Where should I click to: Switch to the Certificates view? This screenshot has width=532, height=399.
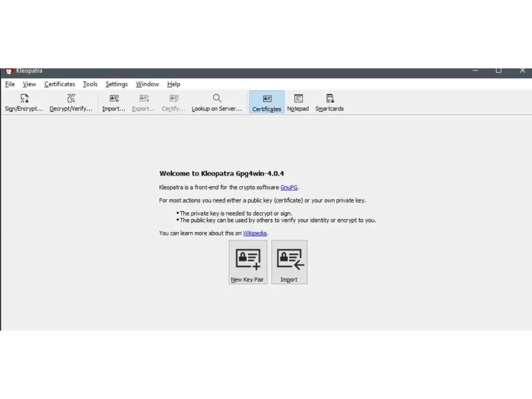266,102
